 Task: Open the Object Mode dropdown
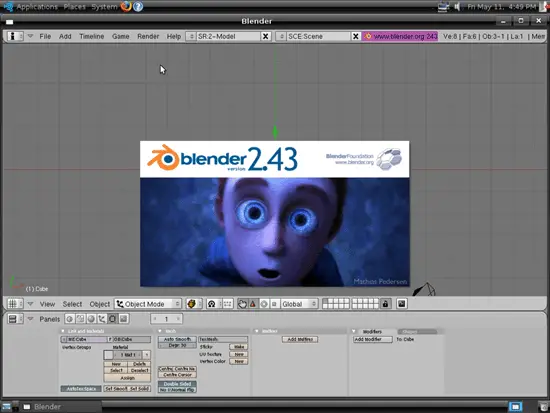[x=148, y=304]
